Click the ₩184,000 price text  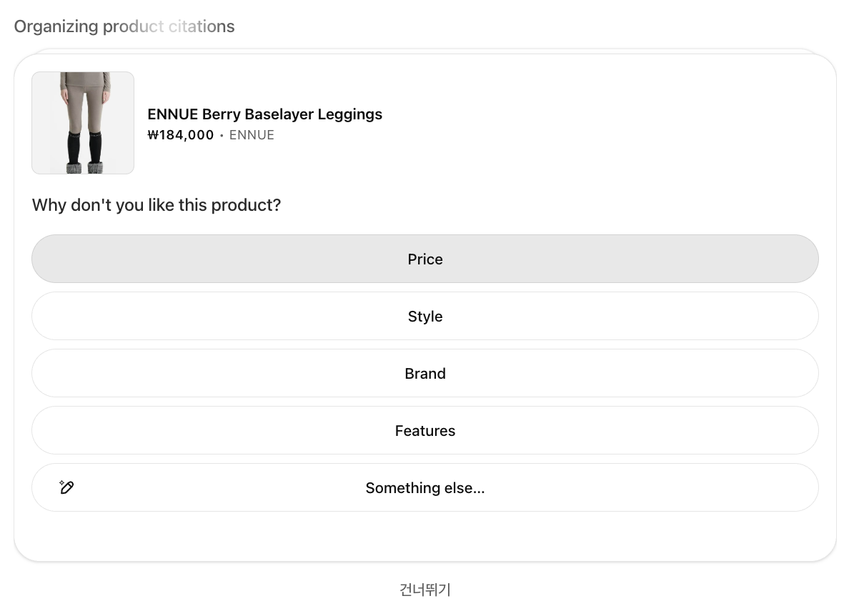click(181, 135)
